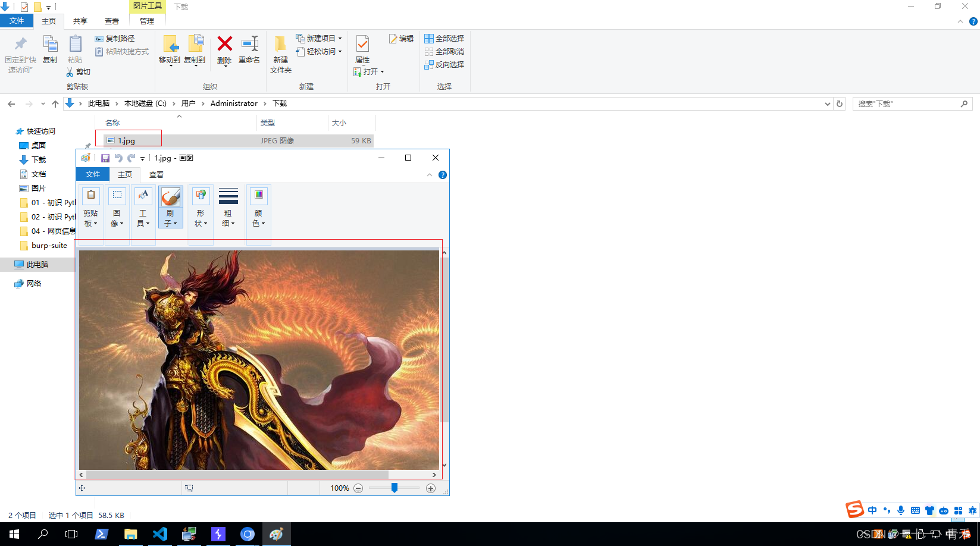
Task: Click the Paint zoom slider handle
Action: 394,488
